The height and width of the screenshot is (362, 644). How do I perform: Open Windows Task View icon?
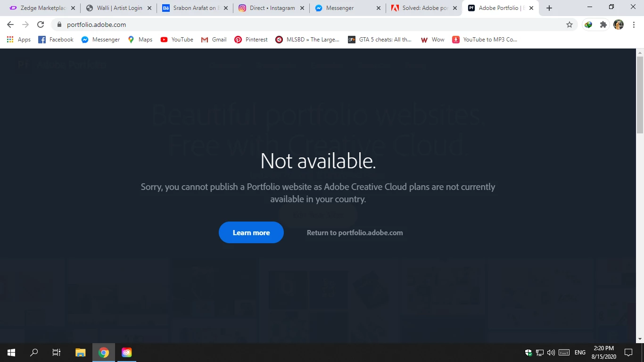57,353
